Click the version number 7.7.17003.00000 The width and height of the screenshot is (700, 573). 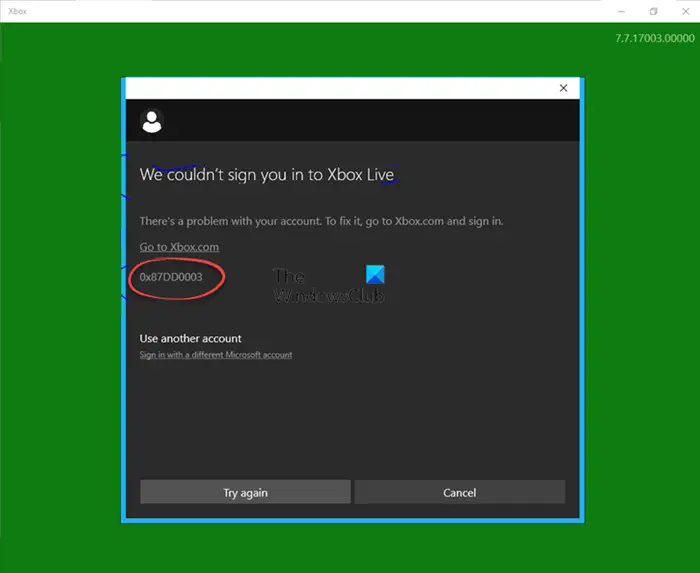654,38
